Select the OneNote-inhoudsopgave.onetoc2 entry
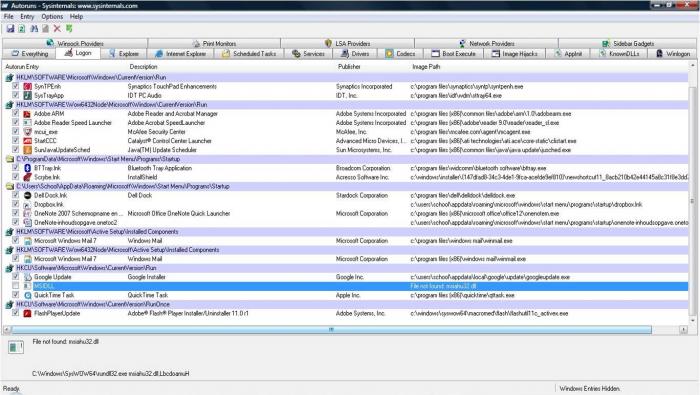This screenshot has width=700, height=395. [x=75, y=223]
